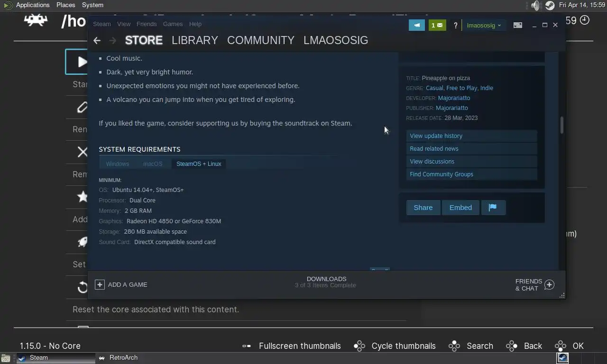Go to the COMMUNITY section
Screen dimensions: 607x364
coord(261,40)
